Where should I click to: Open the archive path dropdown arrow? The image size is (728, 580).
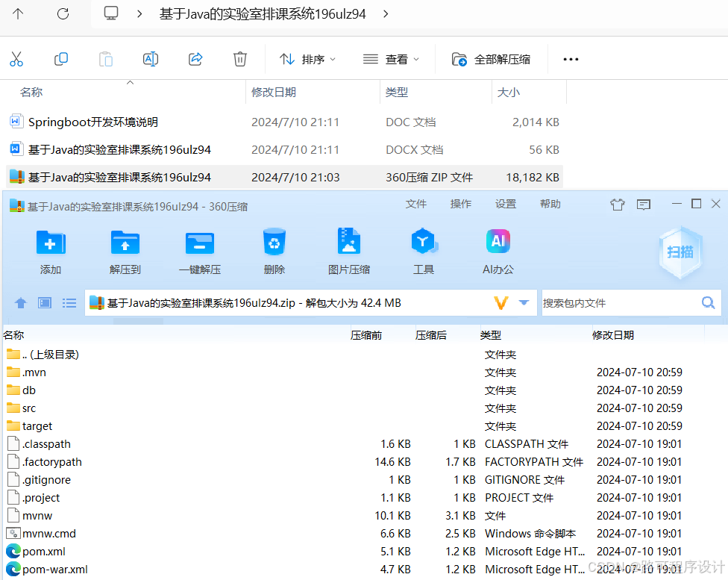tap(524, 303)
